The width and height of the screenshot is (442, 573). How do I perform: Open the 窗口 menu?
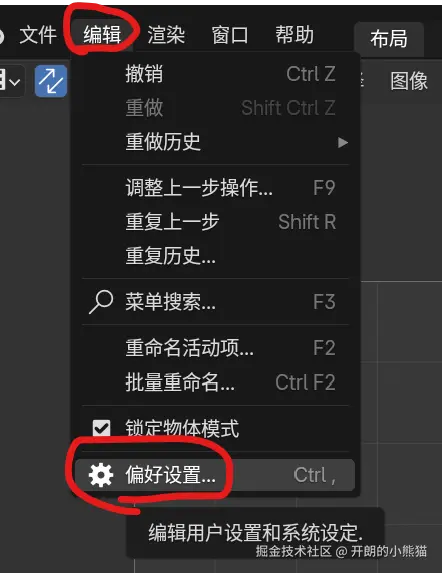pyautogui.click(x=230, y=35)
